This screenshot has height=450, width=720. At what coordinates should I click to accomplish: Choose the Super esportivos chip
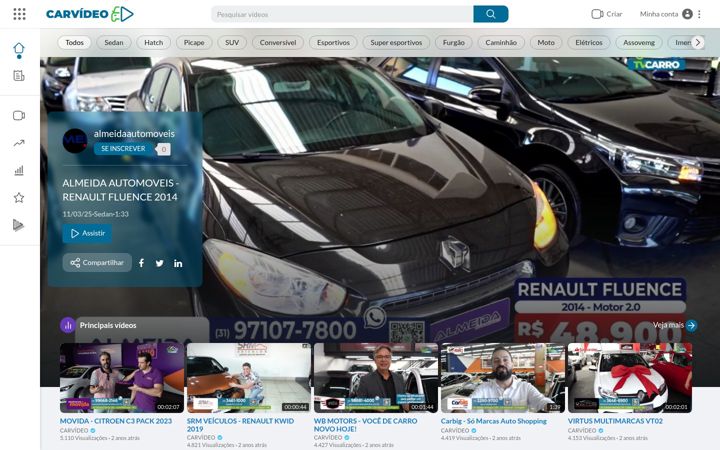[x=396, y=43]
